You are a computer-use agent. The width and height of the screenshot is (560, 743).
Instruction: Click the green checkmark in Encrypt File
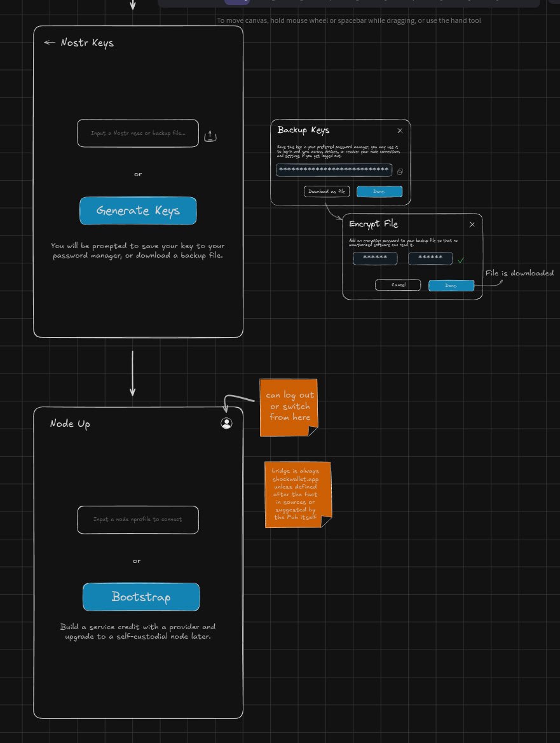(x=461, y=260)
